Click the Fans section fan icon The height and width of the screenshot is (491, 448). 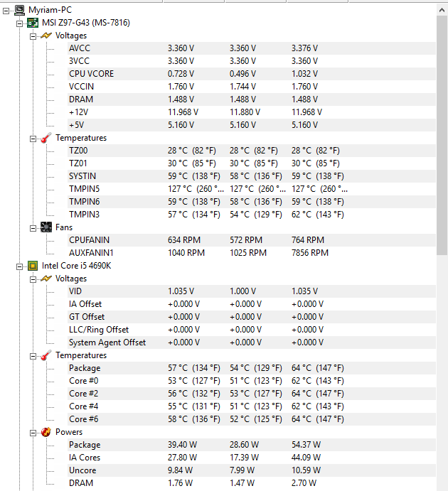point(46,227)
